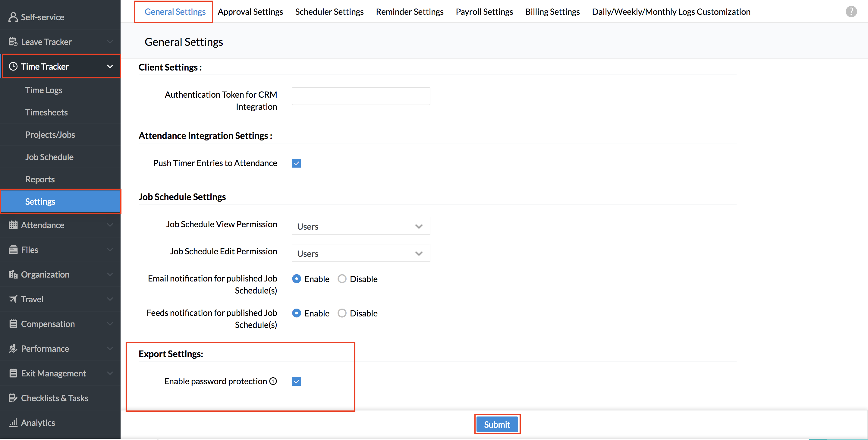Select Disable for Feeds notification
This screenshot has height=440, width=868.
(342, 313)
